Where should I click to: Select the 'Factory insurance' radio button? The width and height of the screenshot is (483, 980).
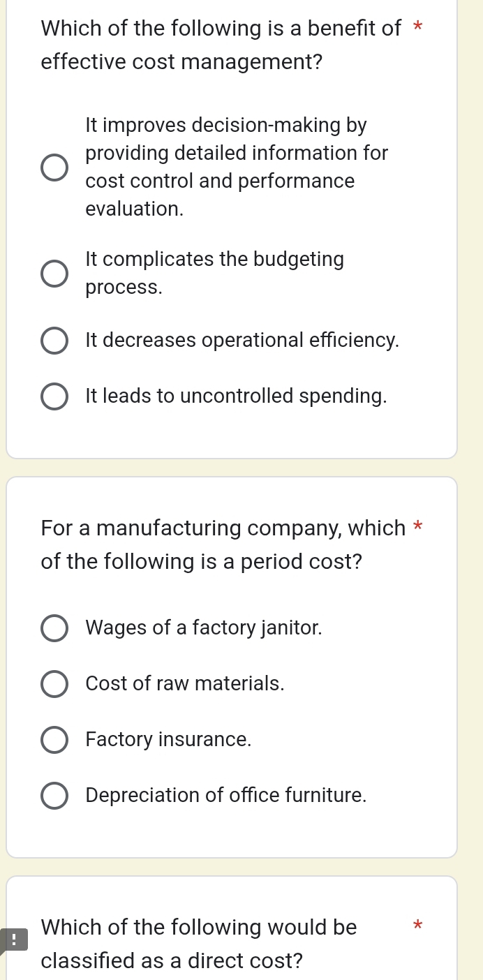pyautogui.click(x=54, y=740)
